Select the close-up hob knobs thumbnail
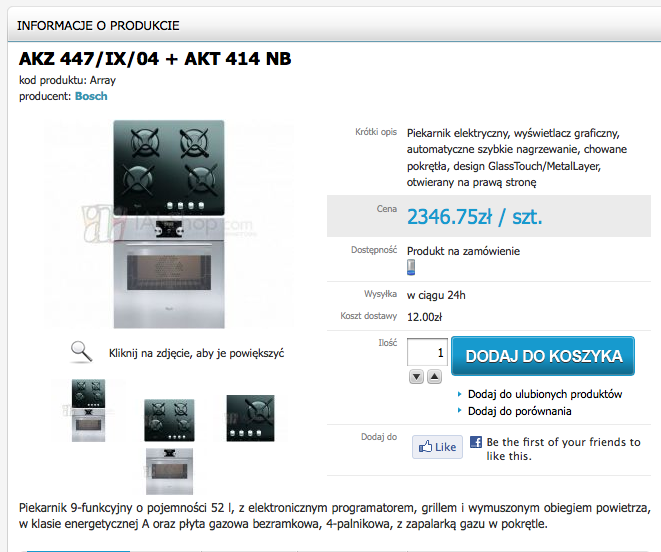 (x=250, y=418)
